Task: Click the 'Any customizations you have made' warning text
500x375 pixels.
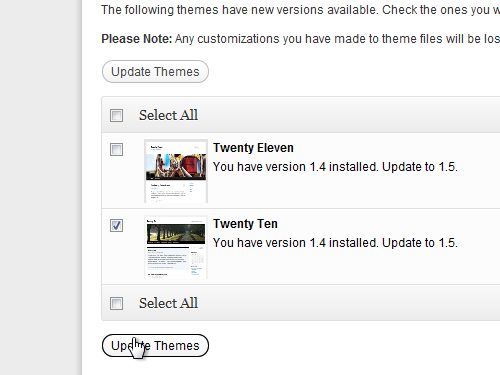Action: (337, 39)
